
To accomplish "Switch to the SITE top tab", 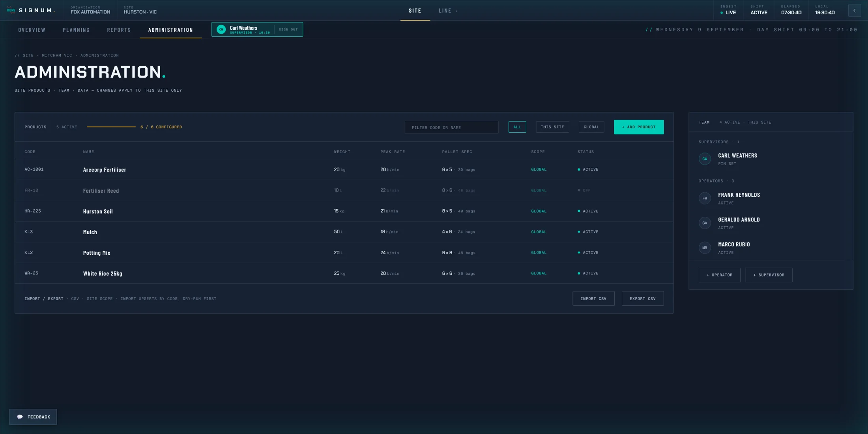I will [415, 11].
